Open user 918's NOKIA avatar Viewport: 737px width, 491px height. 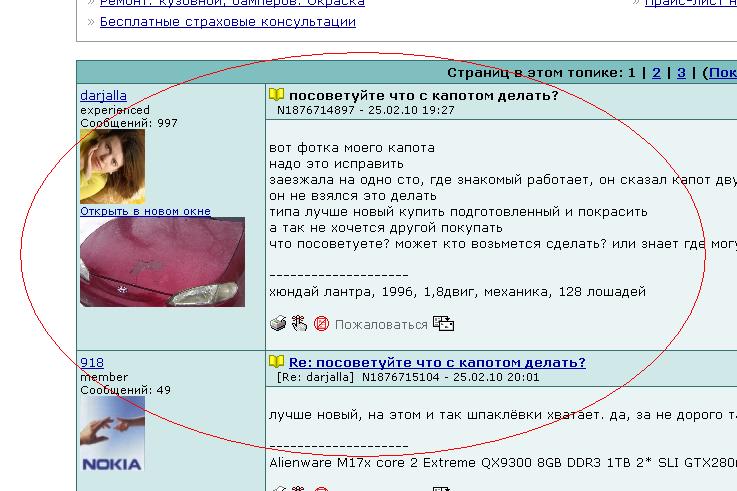(x=112, y=434)
